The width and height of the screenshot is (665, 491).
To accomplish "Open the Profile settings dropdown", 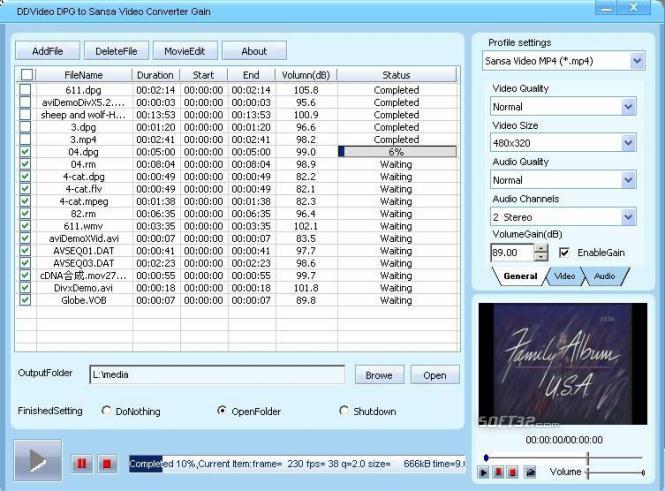I will pyautogui.click(x=637, y=61).
